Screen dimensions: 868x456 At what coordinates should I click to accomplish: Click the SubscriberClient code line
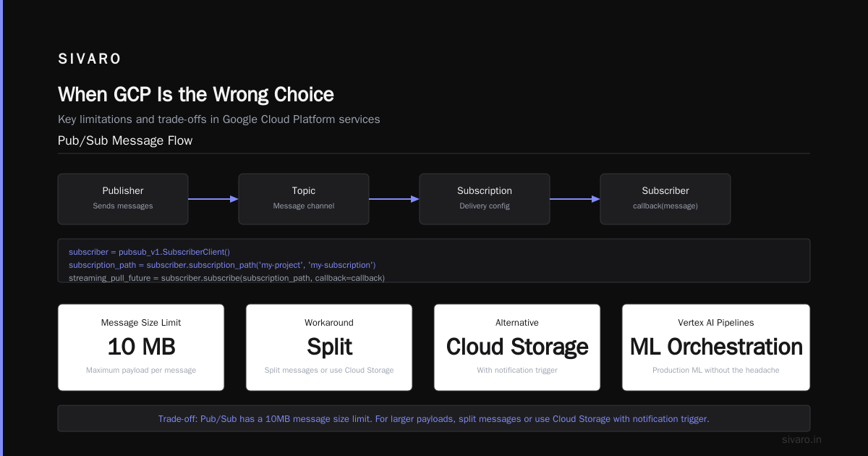(x=149, y=252)
